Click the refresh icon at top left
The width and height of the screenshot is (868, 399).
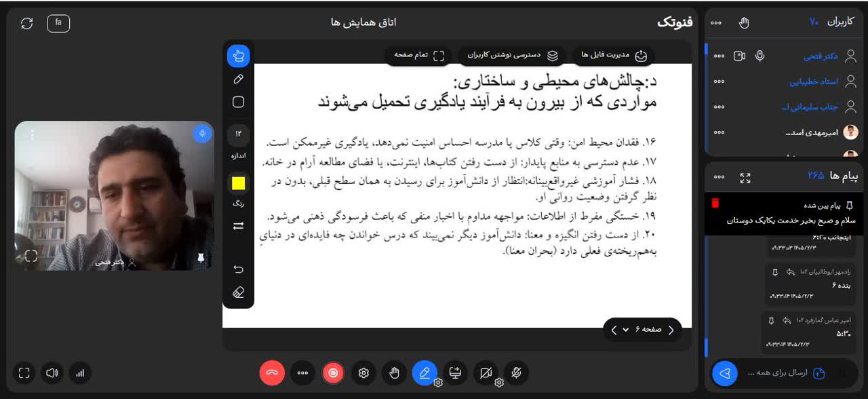click(27, 24)
